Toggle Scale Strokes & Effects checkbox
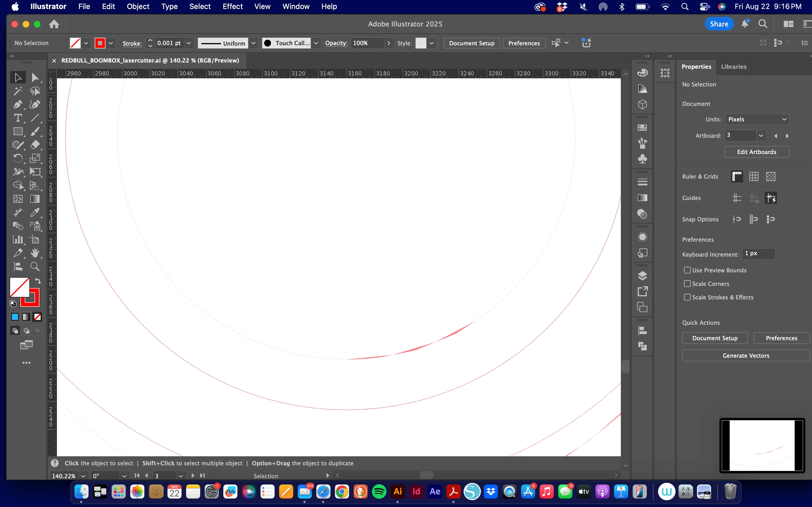The height and width of the screenshot is (507, 812). point(687,297)
